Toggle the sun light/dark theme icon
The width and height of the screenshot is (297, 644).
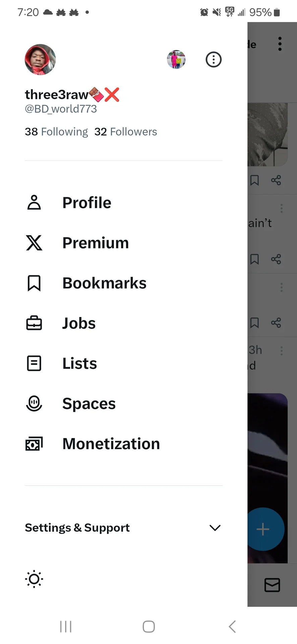pos(34,579)
